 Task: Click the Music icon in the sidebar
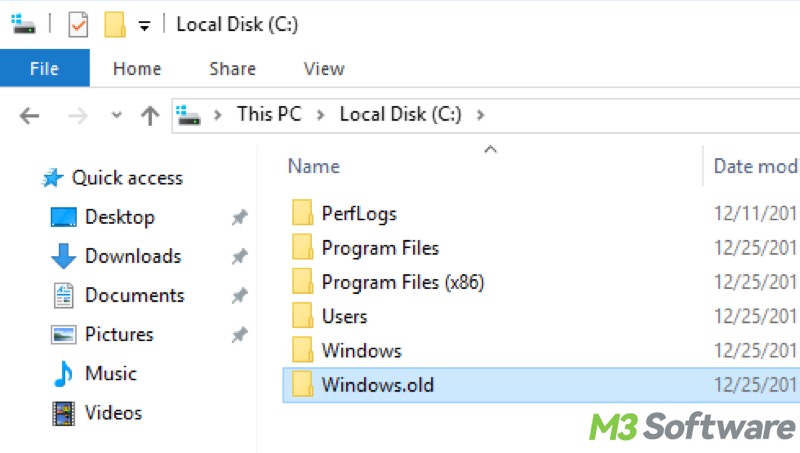pyautogui.click(x=63, y=374)
